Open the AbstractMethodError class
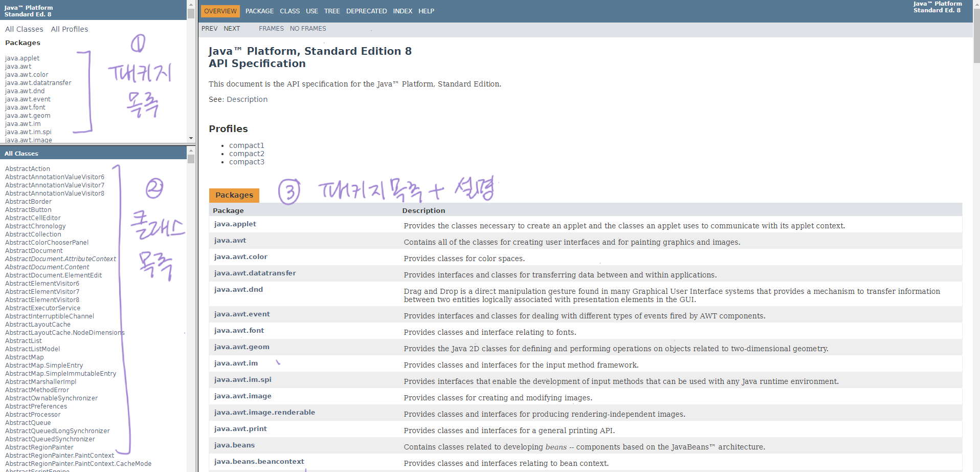 [x=37, y=390]
